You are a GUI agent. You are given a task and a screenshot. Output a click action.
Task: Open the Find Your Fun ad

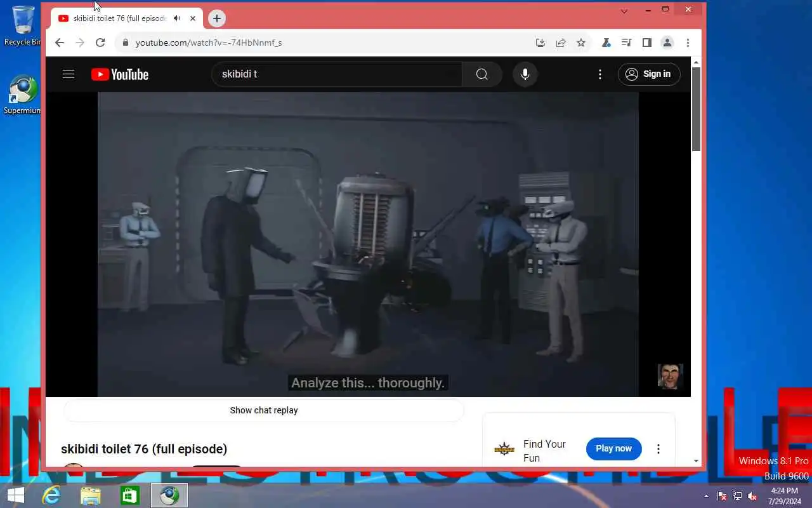click(x=544, y=451)
